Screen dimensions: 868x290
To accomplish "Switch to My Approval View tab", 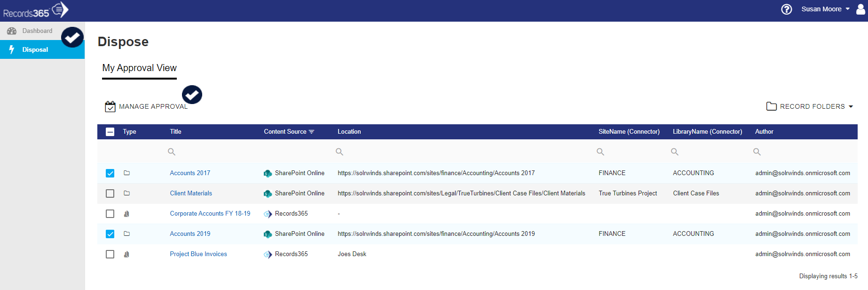I will point(139,68).
